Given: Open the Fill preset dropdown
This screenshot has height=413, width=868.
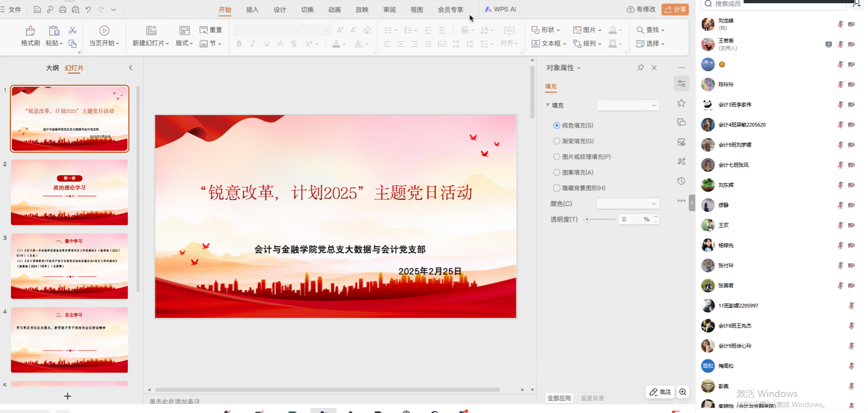Looking at the screenshot, I should 628,106.
